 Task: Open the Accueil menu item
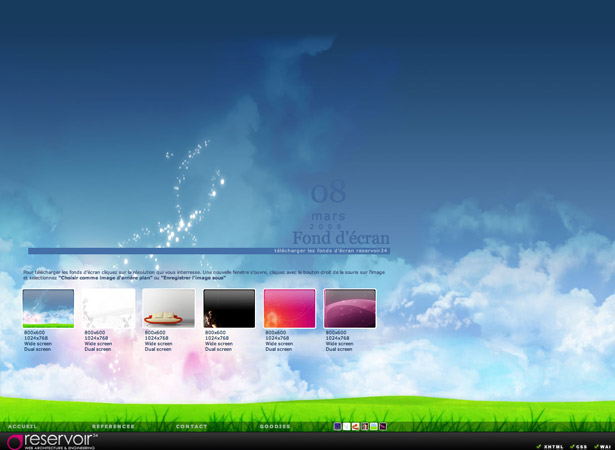24,427
